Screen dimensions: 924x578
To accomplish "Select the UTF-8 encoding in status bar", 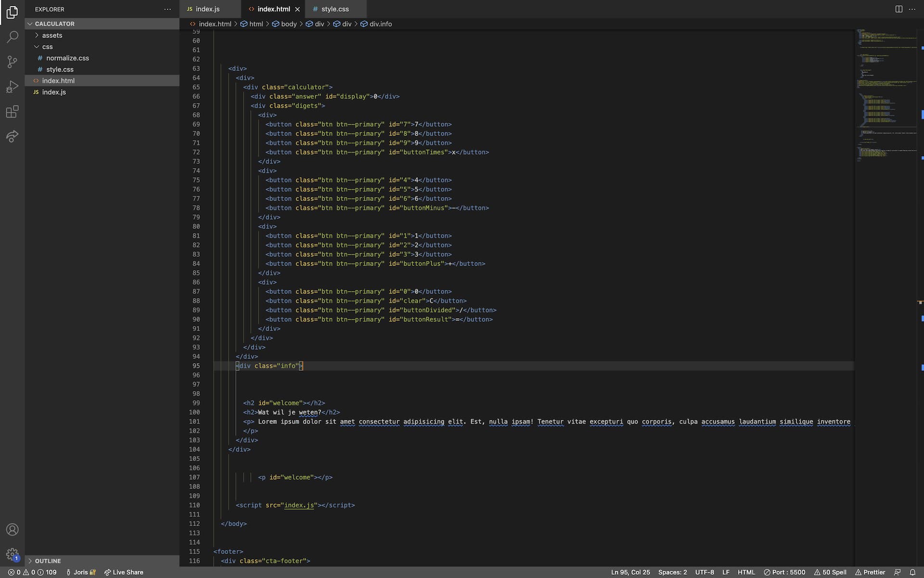I will [705, 571].
